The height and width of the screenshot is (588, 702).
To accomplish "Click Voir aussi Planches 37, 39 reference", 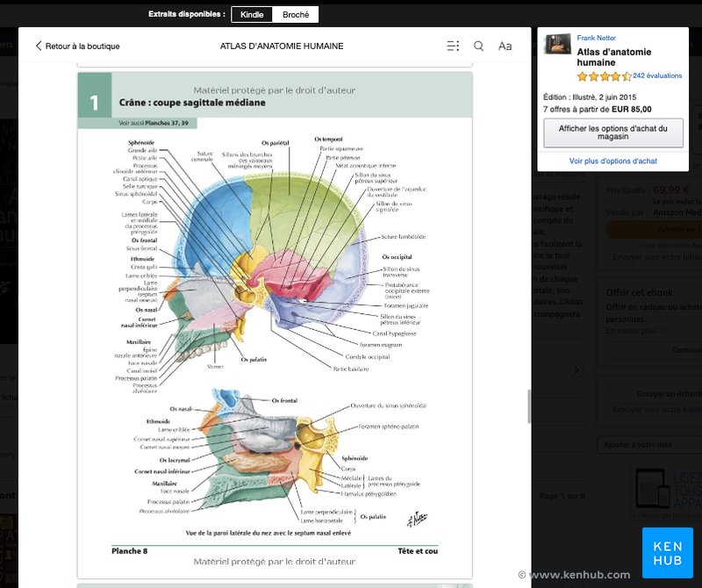I will 154,123.
